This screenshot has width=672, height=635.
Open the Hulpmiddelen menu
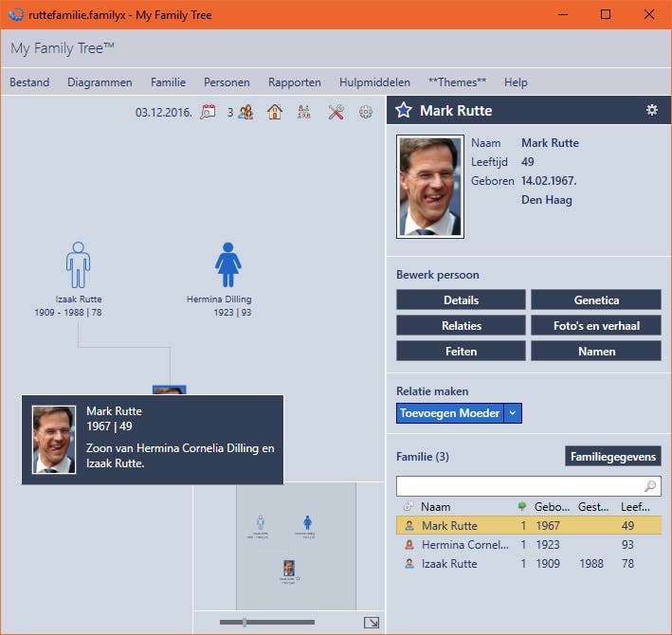(374, 82)
